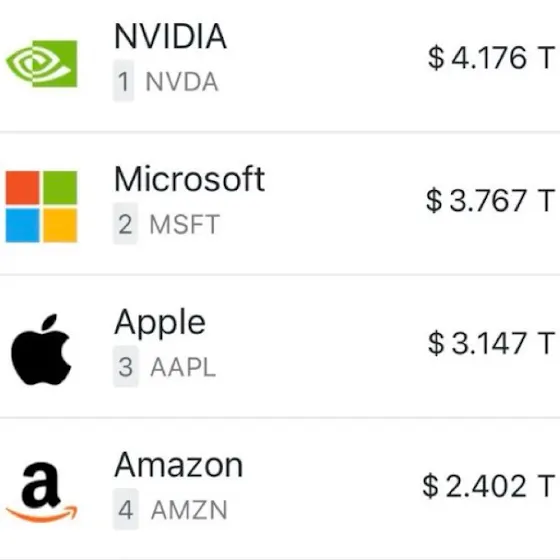Click the NVIDIA green eye logo
Viewport: 560px width, 560px height.
tap(41, 64)
